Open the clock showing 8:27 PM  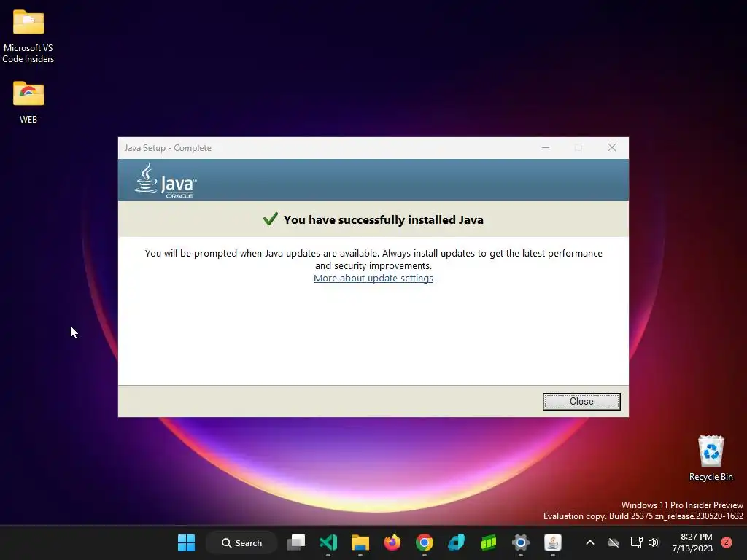pyautogui.click(x=692, y=542)
